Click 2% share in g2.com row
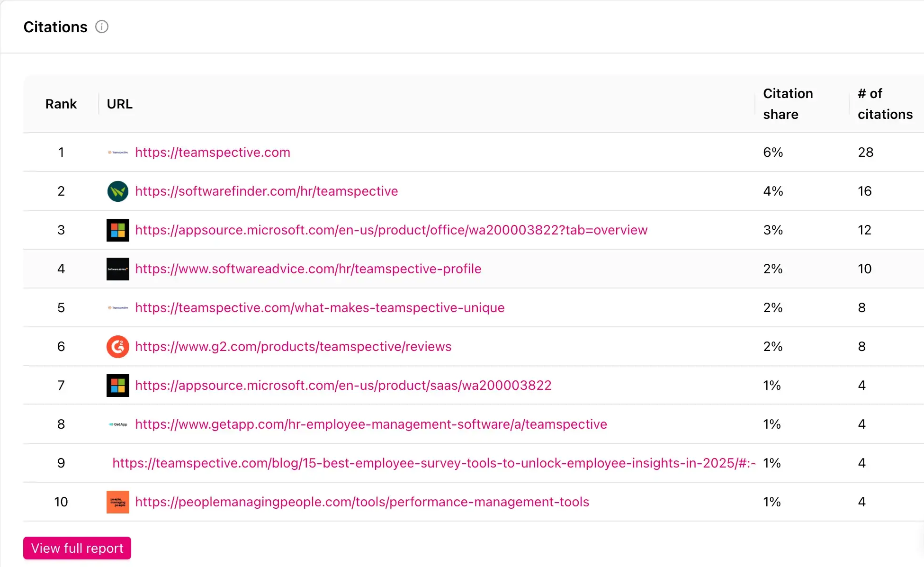The image size is (924, 567). click(773, 347)
